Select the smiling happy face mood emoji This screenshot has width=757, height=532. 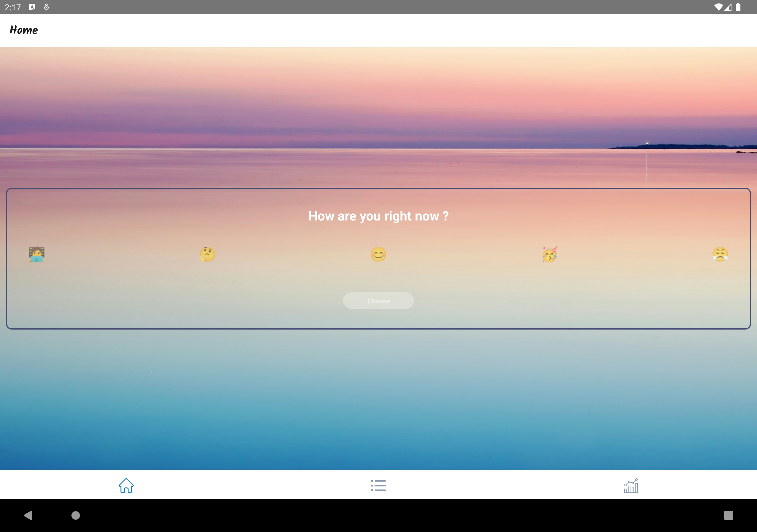(x=378, y=254)
